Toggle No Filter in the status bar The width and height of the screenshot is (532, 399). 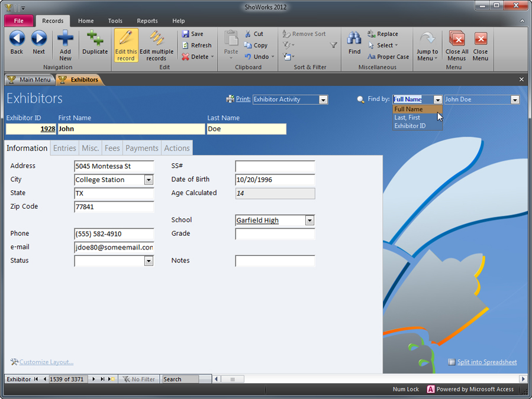coord(139,379)
